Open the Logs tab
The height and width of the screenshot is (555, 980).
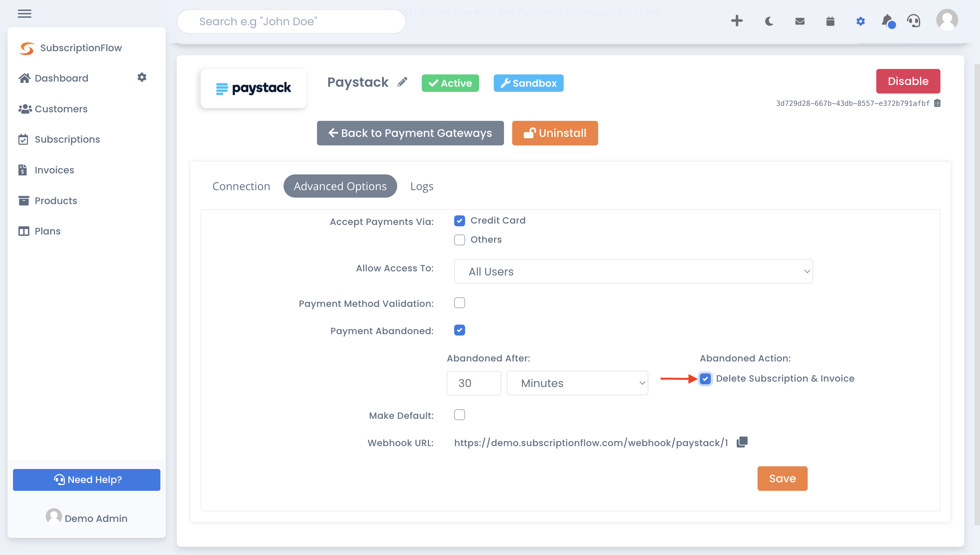pyautogui.click(x=421, y=186)
